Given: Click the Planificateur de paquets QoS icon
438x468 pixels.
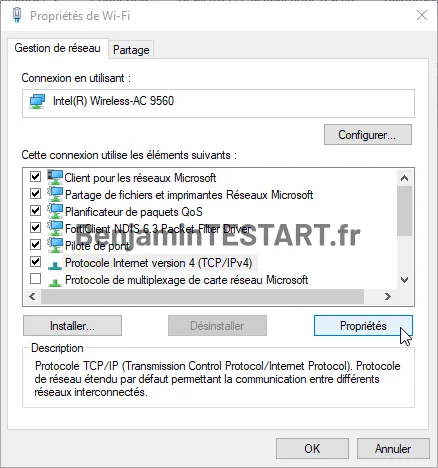Looking at the screenshot, I should (55, 211).
